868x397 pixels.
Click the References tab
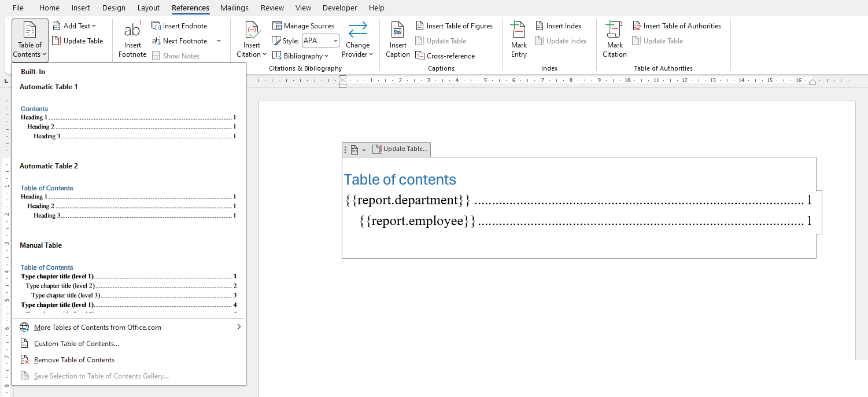(x=190, y=8)
